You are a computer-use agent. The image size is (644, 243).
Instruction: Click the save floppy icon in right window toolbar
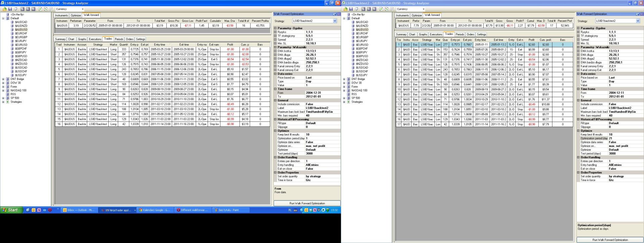[x=351, y=9]
